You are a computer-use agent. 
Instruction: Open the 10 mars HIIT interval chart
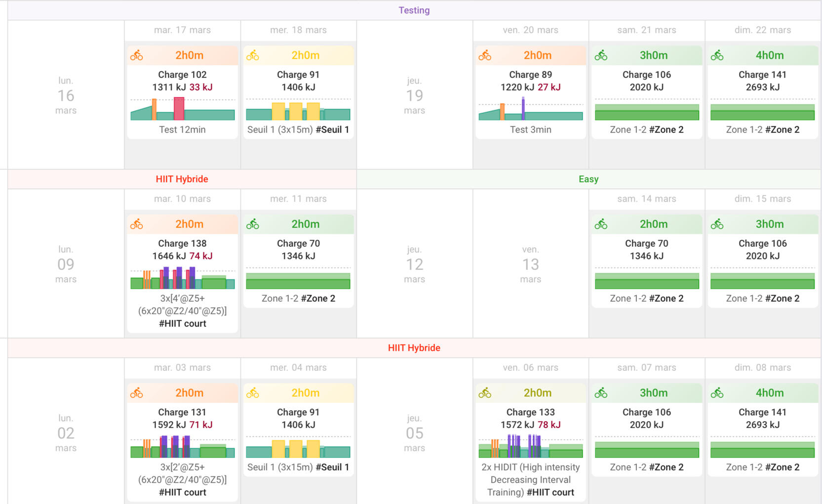pyautogui.click(x=183, y=278)
